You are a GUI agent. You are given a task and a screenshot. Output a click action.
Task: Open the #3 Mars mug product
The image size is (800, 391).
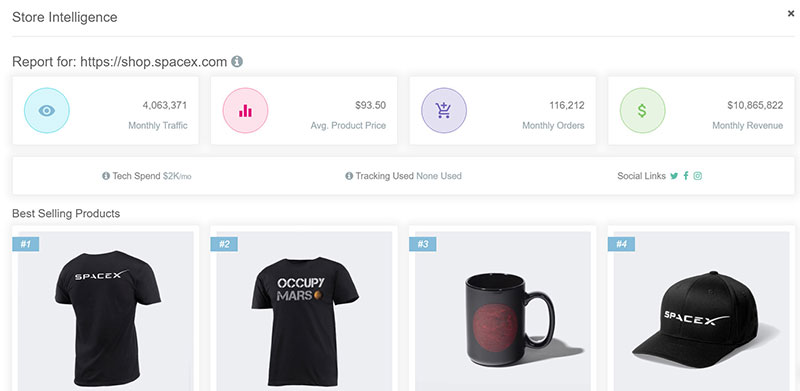(x=503, y=311)
